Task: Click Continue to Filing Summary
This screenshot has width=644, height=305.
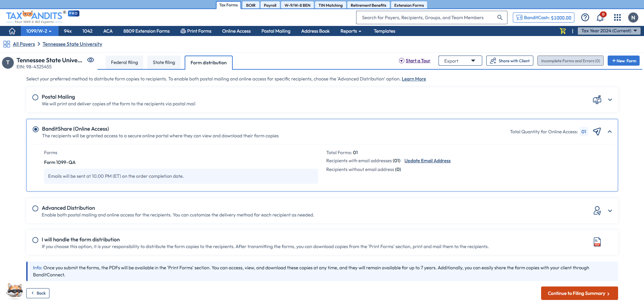Action: pyautogui.click(x=579, y=293)
